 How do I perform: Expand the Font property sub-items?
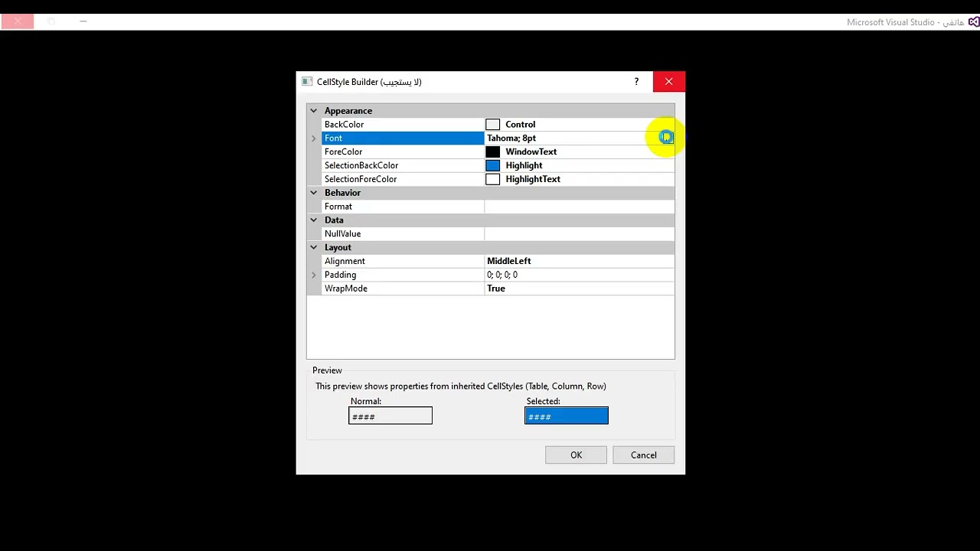point(314,139)
